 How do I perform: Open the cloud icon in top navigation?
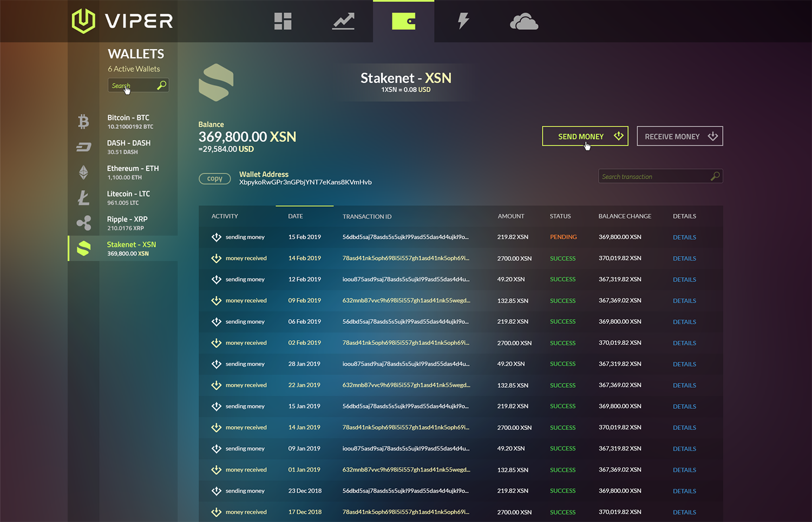click(x=524, y=22)
